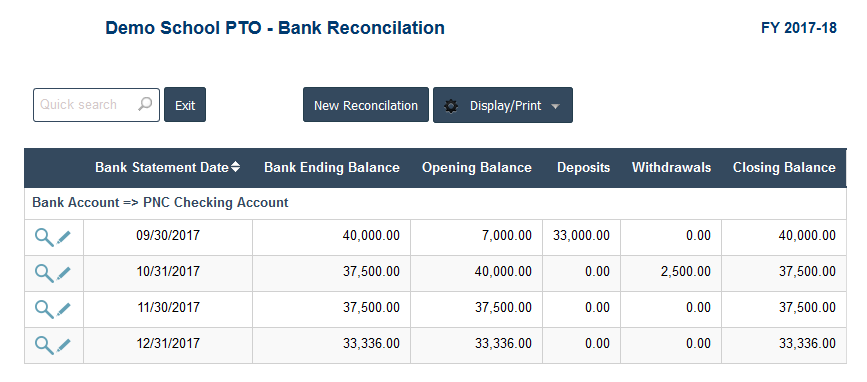Click the Closing Balance column header
The width and height of the screenshot is (867, 382).
(x=784, y=168)
